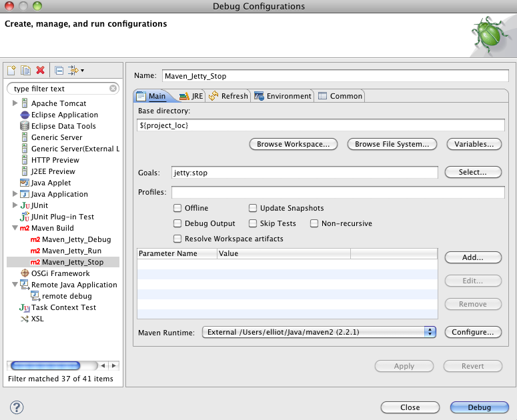This screenshot has width=517, height=420.
Task: Click the Variables... button
Action: click(x=474, y=144)
